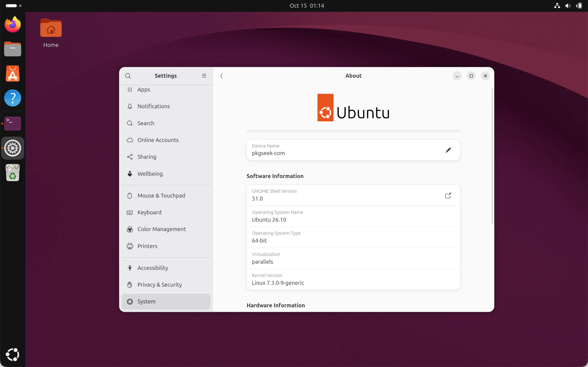Screen dimensions: 588x367
Task: Click the Activities pill in top bar
Action: click(14, 6)
